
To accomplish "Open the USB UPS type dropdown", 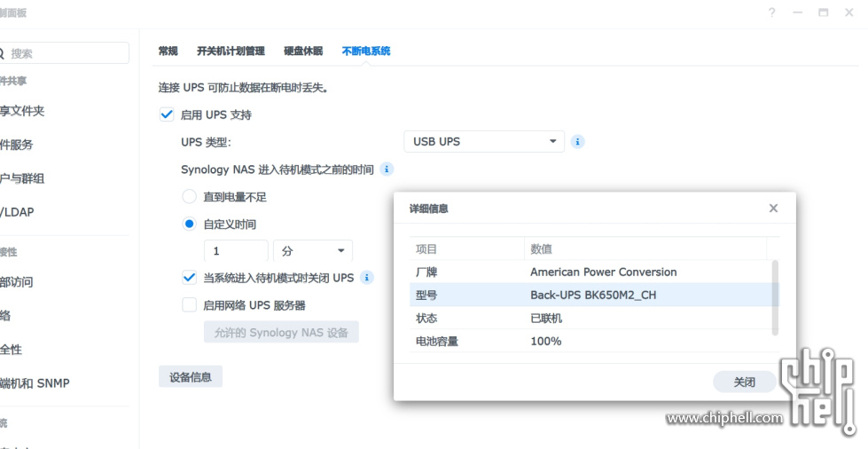I will pos(484,141).
